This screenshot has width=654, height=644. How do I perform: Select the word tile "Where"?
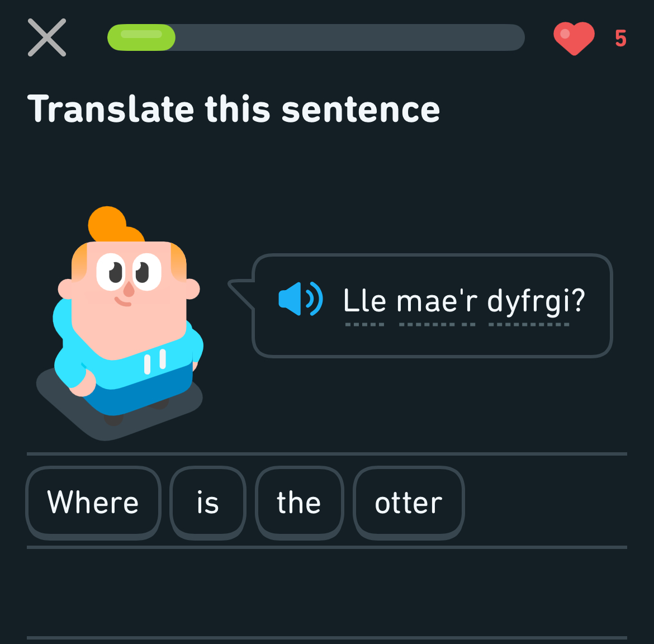pos(93,502)
